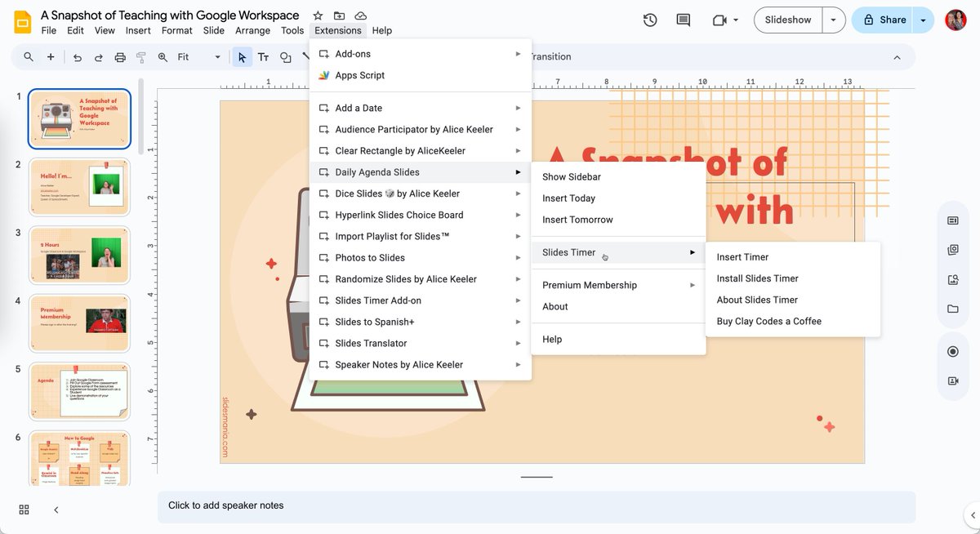The height and width of the screenshot is (534, 980).
Task: Click the filmstrip scrollbar
Action: tap(140, 117)
